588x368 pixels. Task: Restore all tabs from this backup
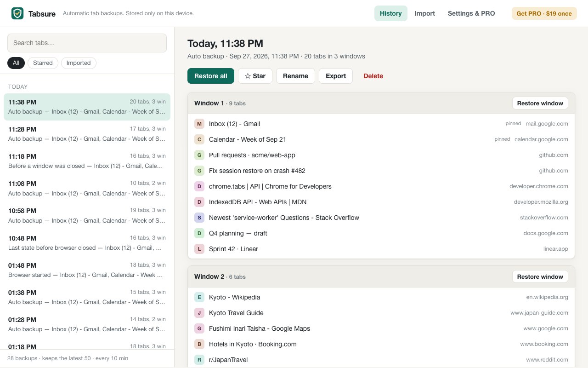211,76
